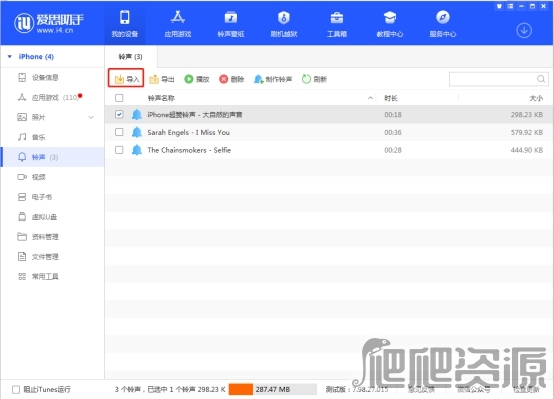Image resolution: width=554 pixels, height=399 pixels.
Task: Click the bell icon of Chainsmokers row
Action: pos(137,150)
